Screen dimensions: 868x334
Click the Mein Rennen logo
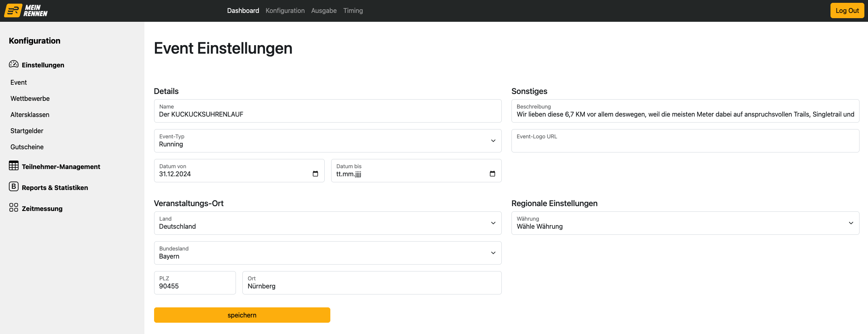pos(26,11)
